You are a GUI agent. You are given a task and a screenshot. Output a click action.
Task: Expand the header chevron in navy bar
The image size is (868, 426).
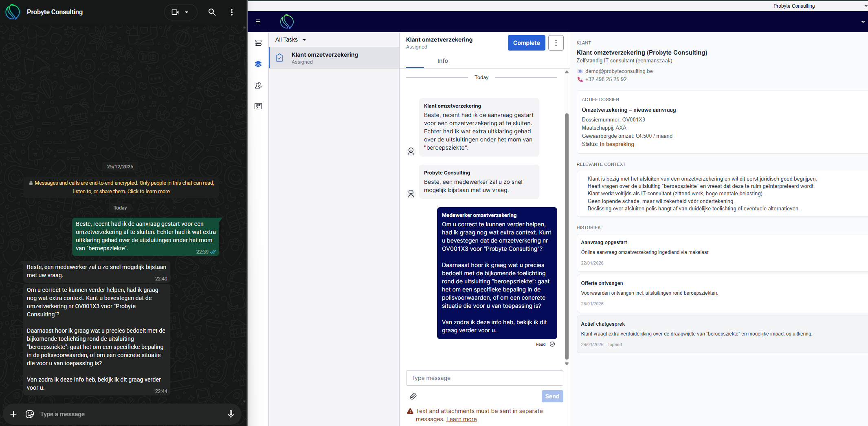click(863, 22)
